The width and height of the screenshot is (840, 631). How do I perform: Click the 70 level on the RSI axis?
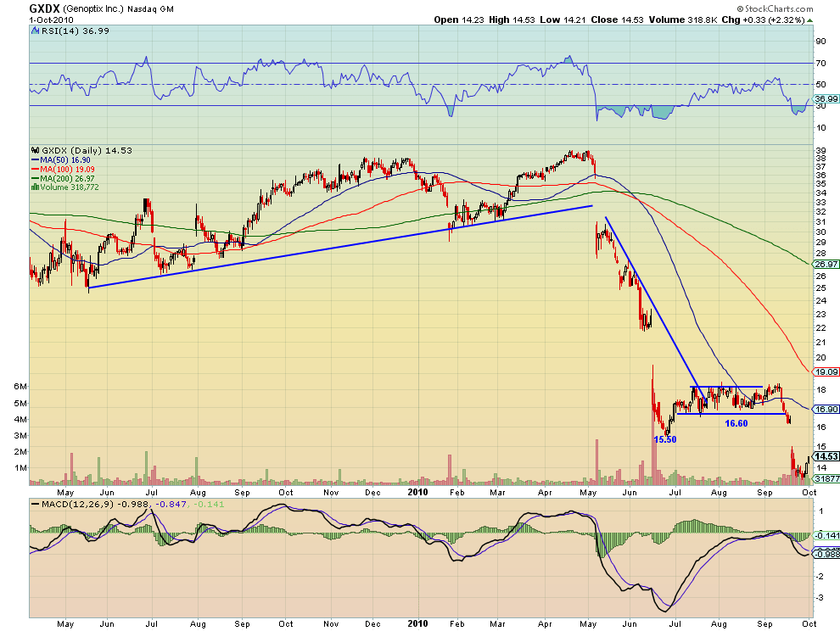tap(820, 64)
